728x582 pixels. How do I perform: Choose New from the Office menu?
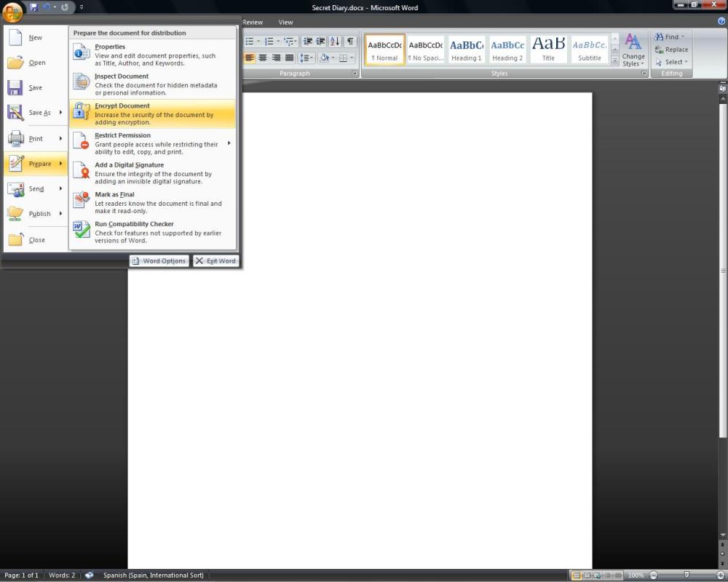click(35, 38)
